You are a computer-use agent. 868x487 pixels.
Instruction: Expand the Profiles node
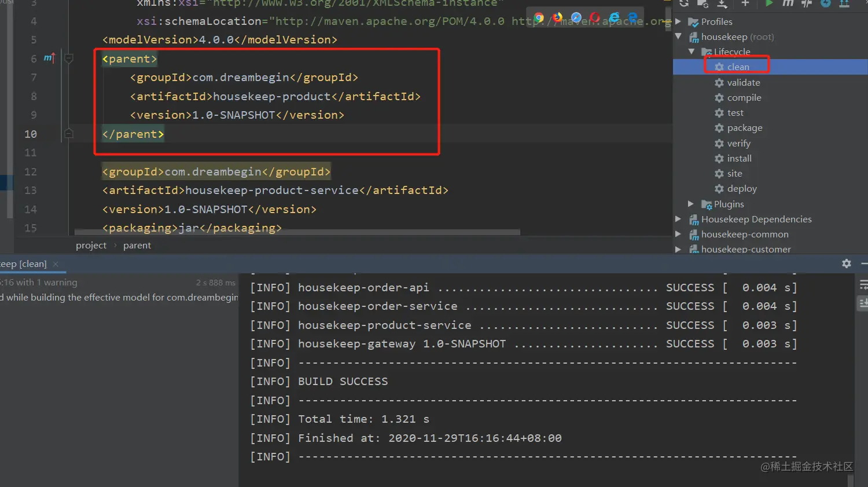pyautogui.click(x=678, y=21)
